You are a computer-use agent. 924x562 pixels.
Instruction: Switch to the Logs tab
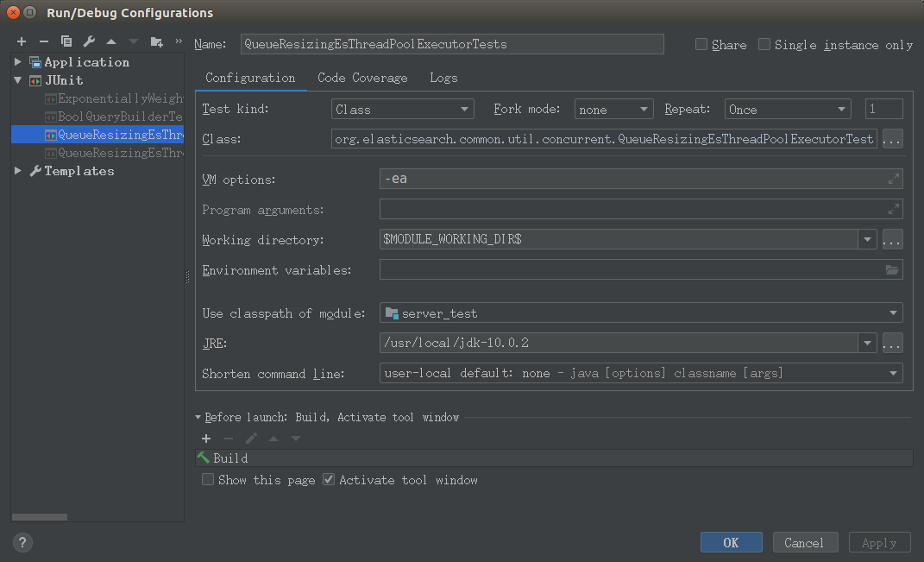point(443,78)
